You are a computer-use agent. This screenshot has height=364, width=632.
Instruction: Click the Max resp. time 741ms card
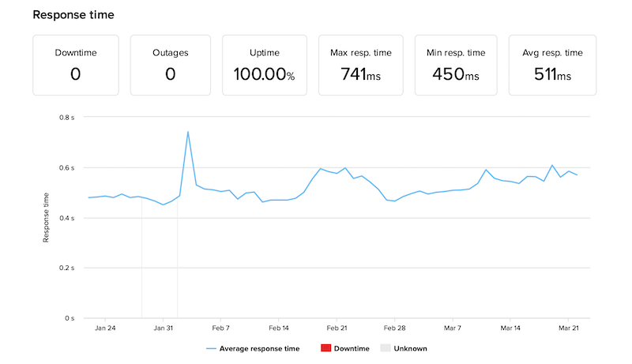coord(362,65)
